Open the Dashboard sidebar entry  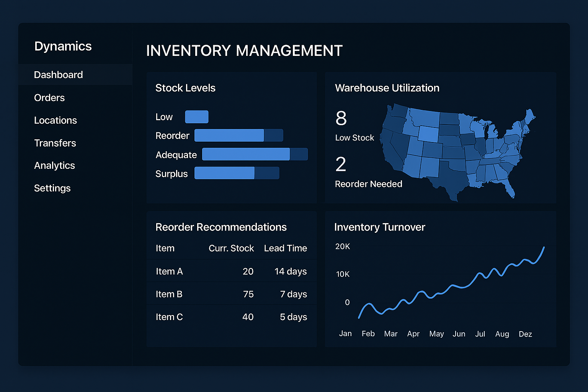pos(58,75)
